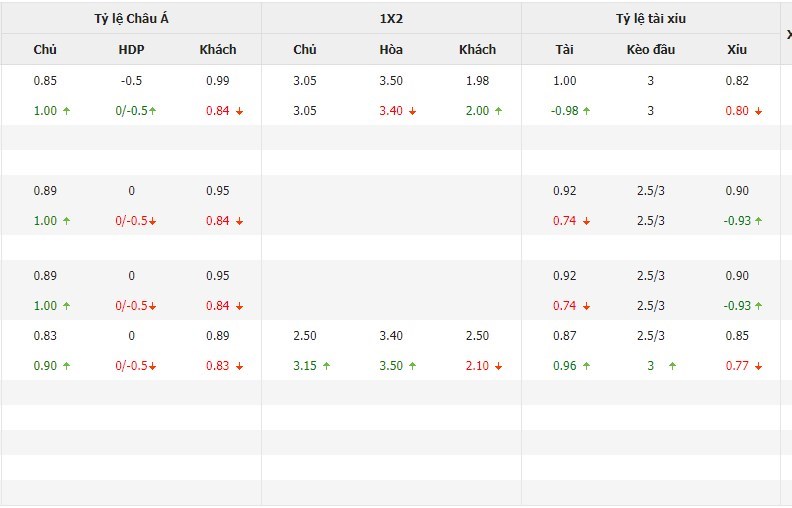Viewport: 792px width, 508px height.
Task: Click the 1.98 Khách odds value
Action: pyautogui.click(x=477, y=81)
